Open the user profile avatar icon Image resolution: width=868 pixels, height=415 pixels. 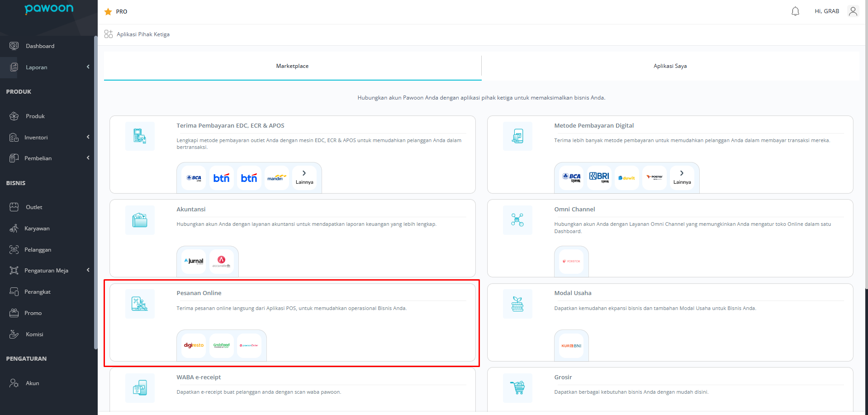click(x=853, y=11)
